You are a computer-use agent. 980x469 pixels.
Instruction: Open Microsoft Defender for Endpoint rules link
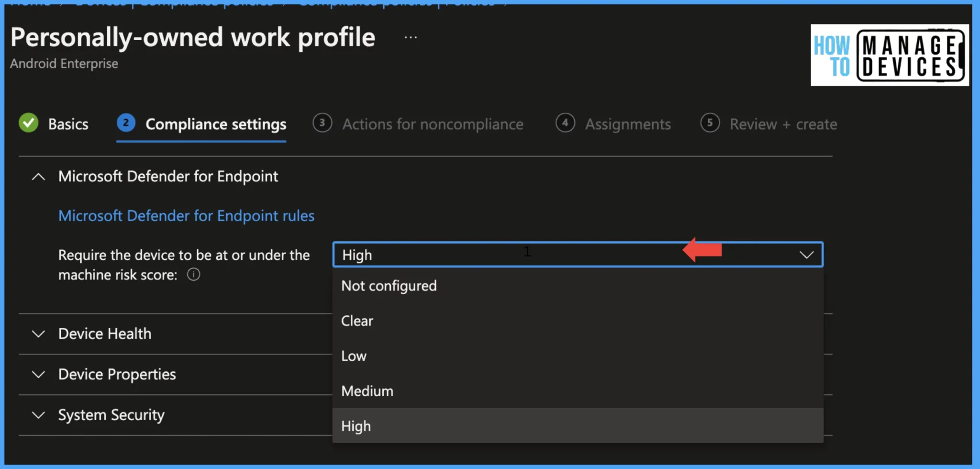pyautogui.click(x=186, y=216)
